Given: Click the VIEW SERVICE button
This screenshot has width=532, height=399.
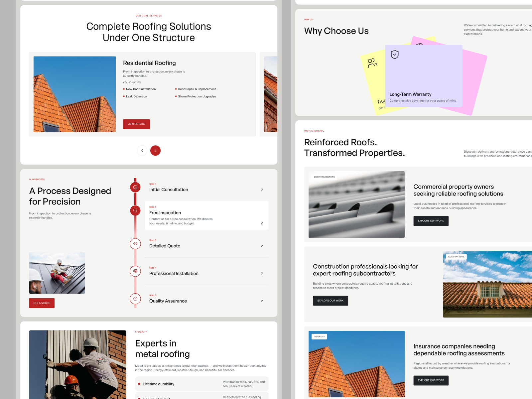Looking at the screenshot, I should (136, 124).
